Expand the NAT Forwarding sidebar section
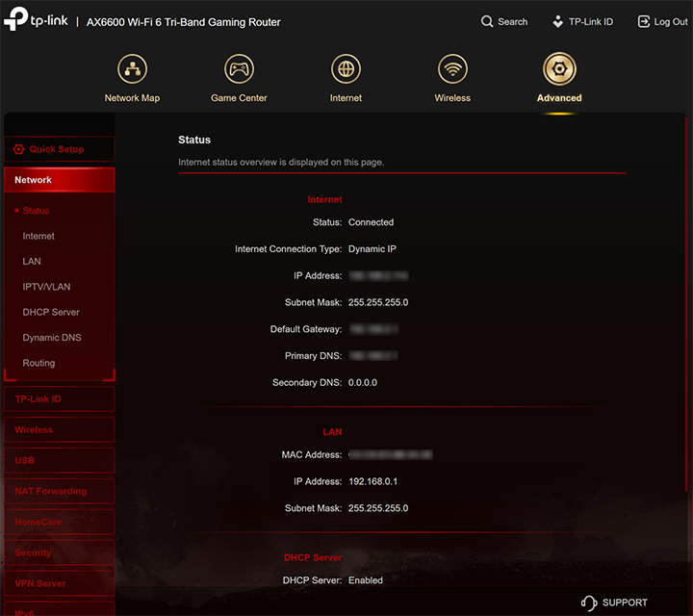The height and width of the screenshot is (616, 693). (59, 491)
